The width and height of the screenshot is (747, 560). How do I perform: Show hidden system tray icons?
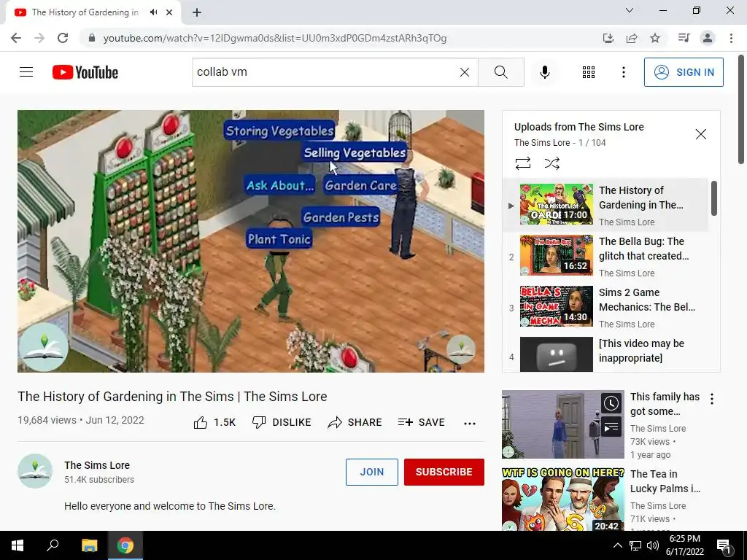[x=617, y=545]
